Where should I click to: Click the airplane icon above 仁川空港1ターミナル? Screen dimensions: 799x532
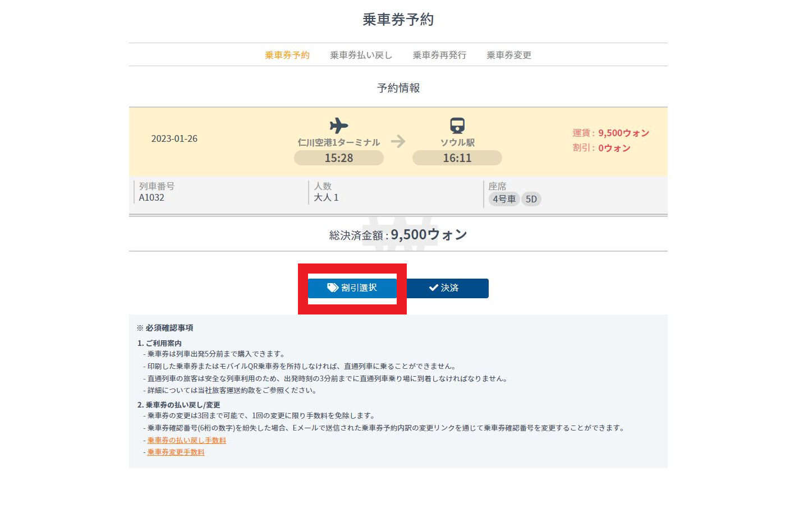[x=339, y=126]
